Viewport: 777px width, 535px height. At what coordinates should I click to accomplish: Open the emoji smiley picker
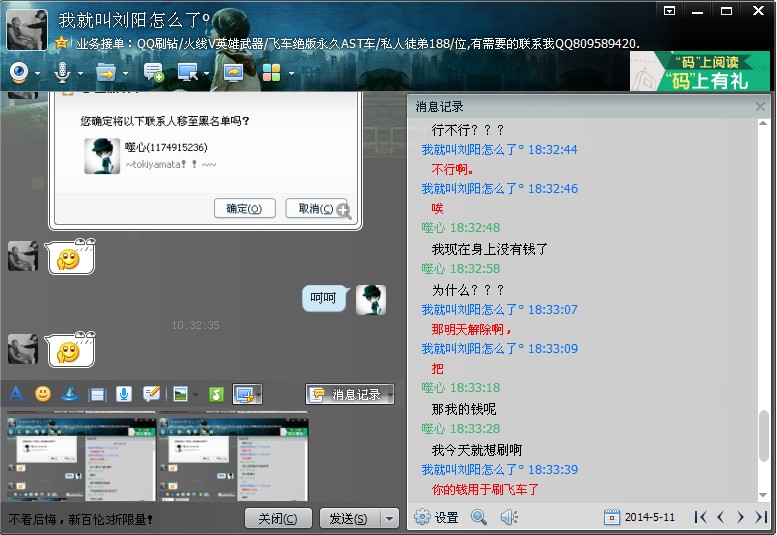pos(43,394)
